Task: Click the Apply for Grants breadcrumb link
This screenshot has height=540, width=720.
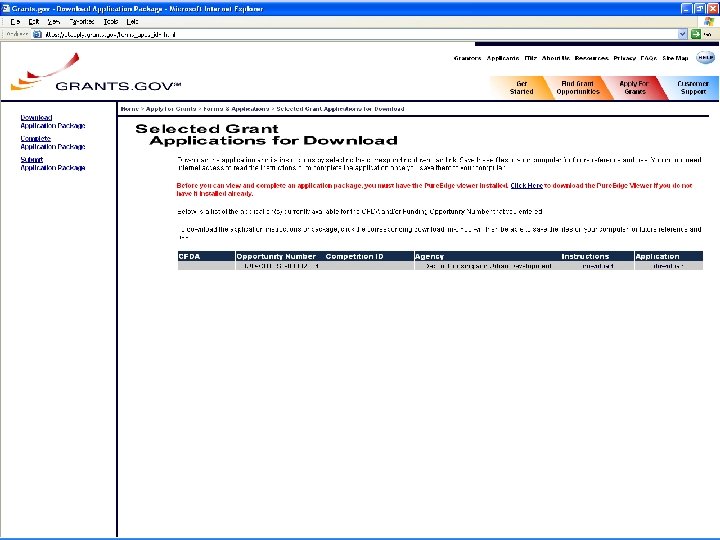Action: point(171,109)
